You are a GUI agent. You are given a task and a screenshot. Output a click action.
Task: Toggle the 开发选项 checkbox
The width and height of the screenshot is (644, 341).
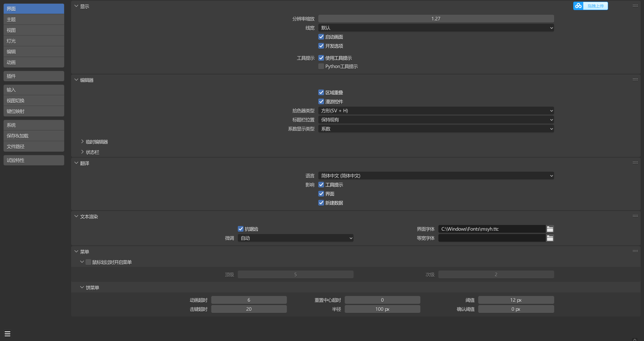pyautogui.click(x=321, y=46)
